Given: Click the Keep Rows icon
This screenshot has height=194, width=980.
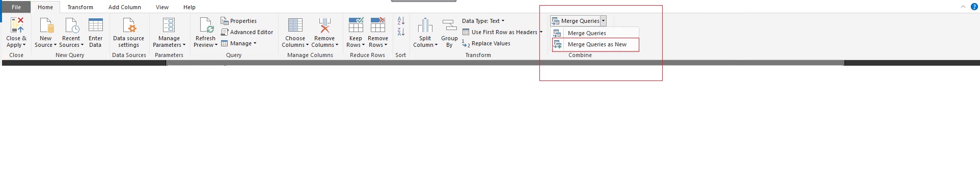Looking at the screenshot, I should pyautogui.click(x=356, y=25).
